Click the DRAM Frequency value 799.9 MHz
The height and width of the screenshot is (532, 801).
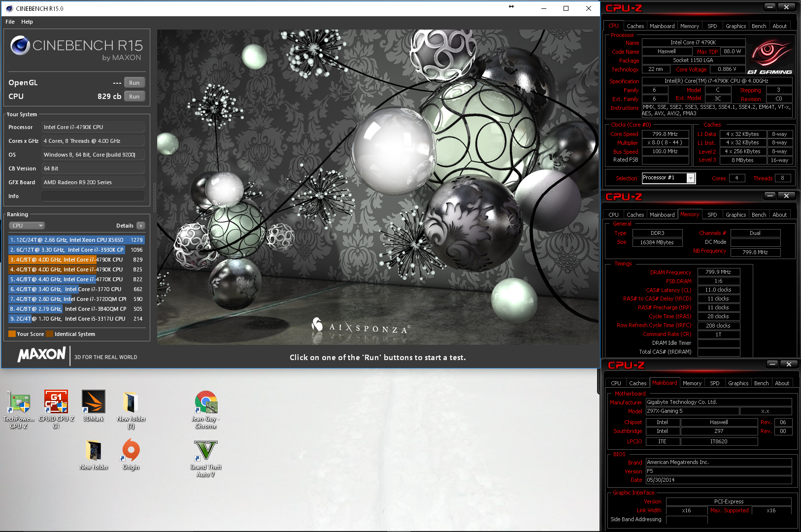pyautogui.click(x=718, y=272)
